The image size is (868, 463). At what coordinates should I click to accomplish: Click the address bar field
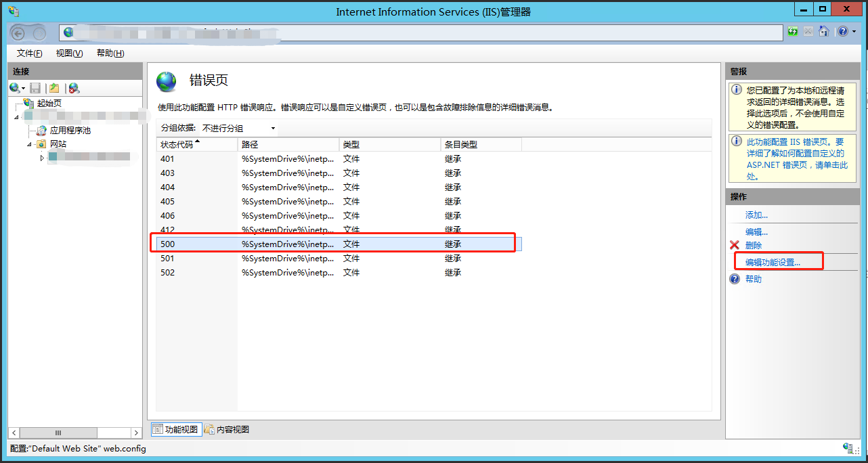[x=421, y=32]
